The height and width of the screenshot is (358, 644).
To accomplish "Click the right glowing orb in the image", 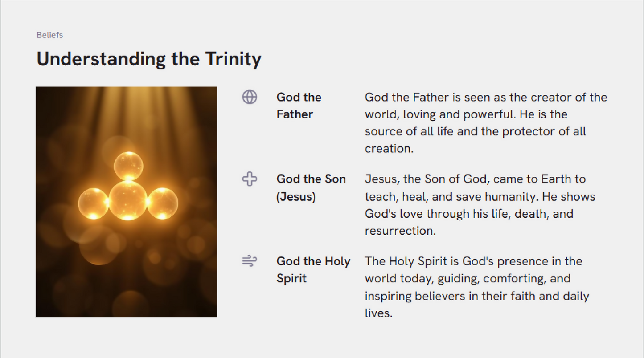I will 163,203.
